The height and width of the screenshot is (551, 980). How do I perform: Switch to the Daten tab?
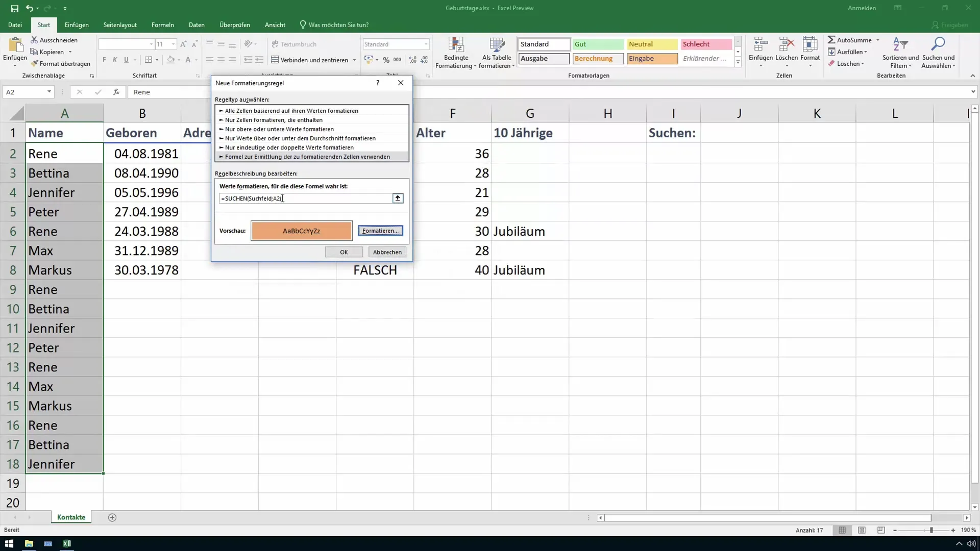pyautogui.click(x=197, y=24)
